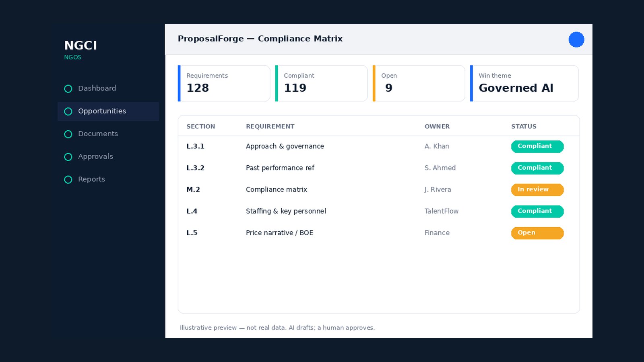This screenshot has height=362, width=644.
Task: Click owner J. Rivera
Action: 438,189
